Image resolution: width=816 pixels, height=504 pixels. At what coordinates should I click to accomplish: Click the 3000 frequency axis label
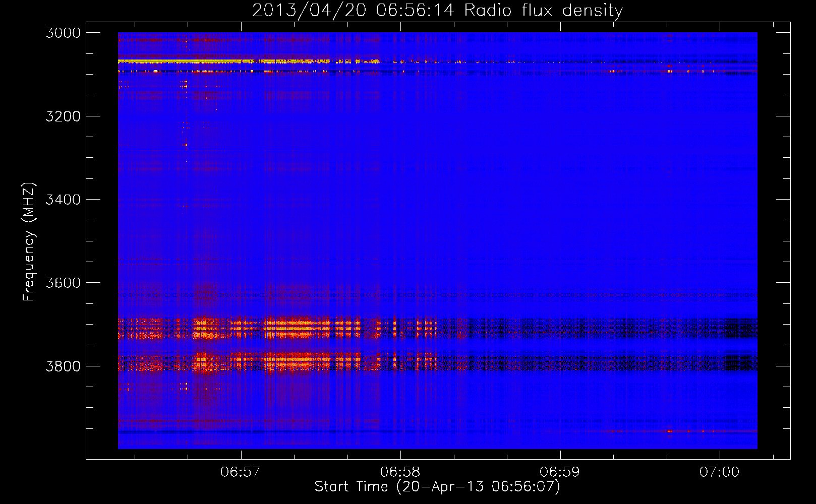pyautogui.click(x=63, y=33)
